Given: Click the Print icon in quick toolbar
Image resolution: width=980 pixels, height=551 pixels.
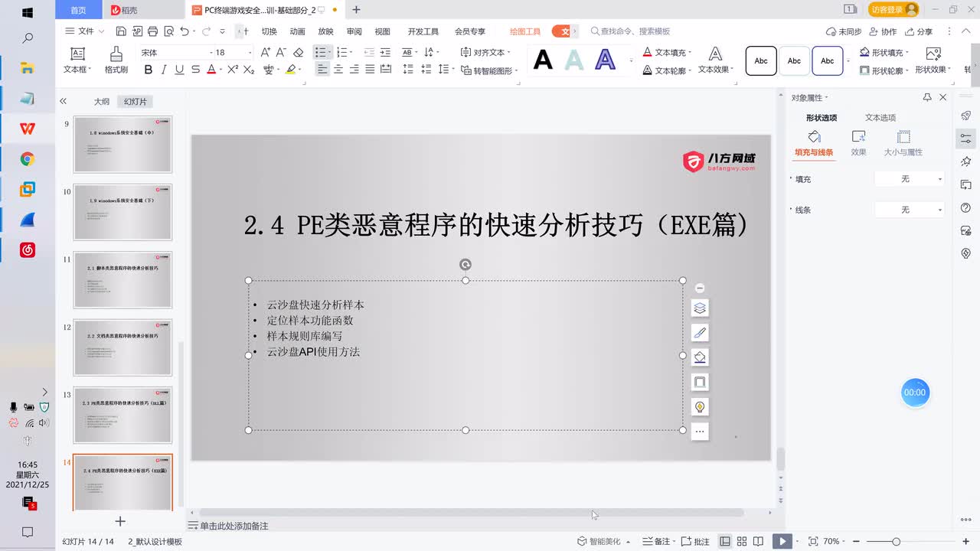Looking at the screenshot, I should pos(152,31).
